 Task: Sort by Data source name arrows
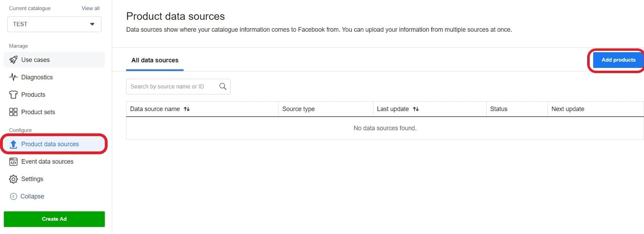click(187, 109)
